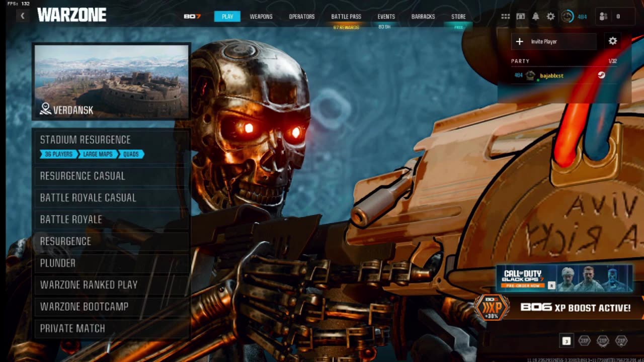Select the RESURGENCE playlist
Screen dimensions: 644x362
[x=111, y=241]
